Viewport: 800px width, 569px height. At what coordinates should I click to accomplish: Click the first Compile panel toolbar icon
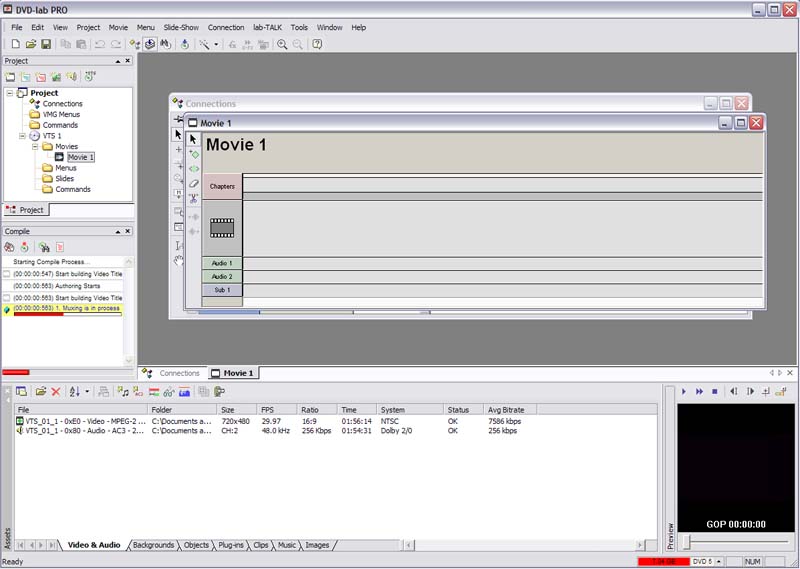coord(9,248)
